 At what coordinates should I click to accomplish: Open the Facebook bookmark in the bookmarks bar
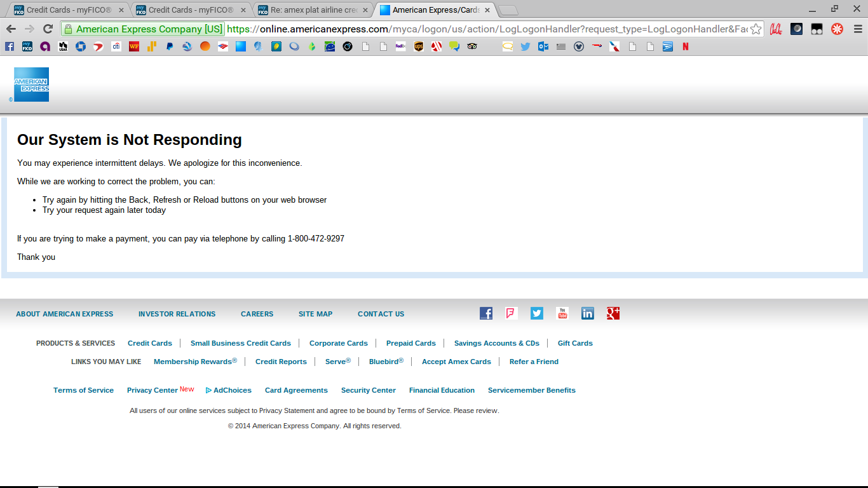coord(10,46)
